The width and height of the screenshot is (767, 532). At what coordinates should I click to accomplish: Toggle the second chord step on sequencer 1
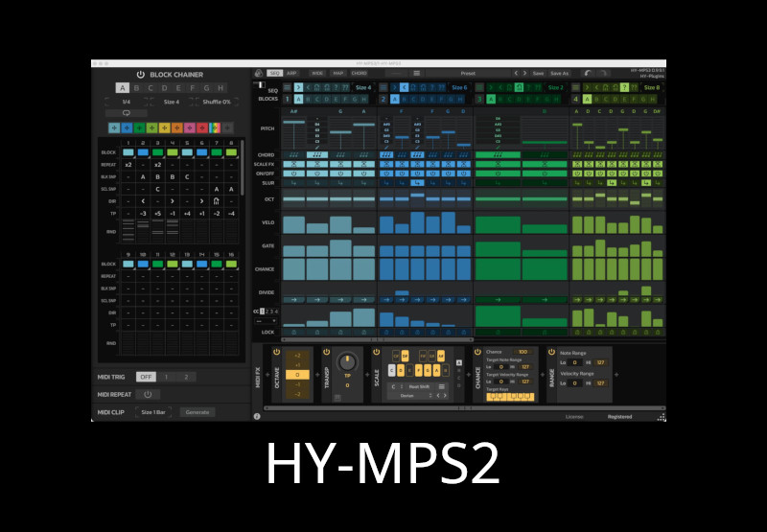point(317,155)
